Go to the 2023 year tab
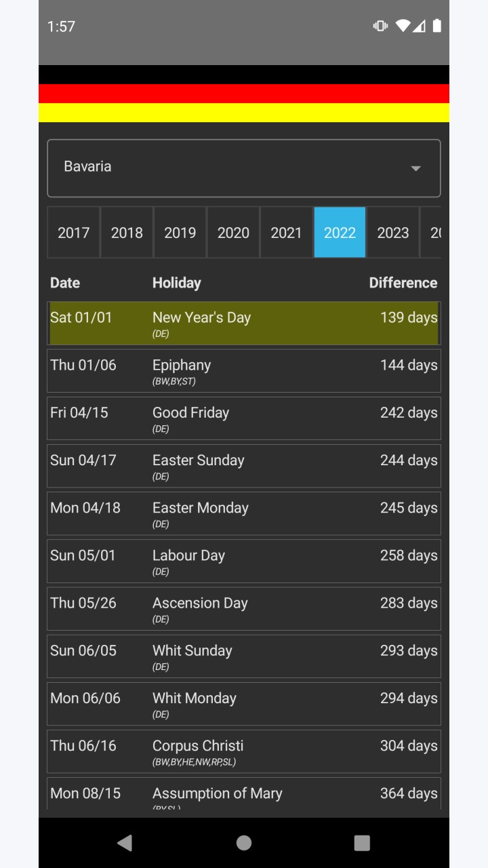This screenshot has height=868, width=488. pos(393,233)
